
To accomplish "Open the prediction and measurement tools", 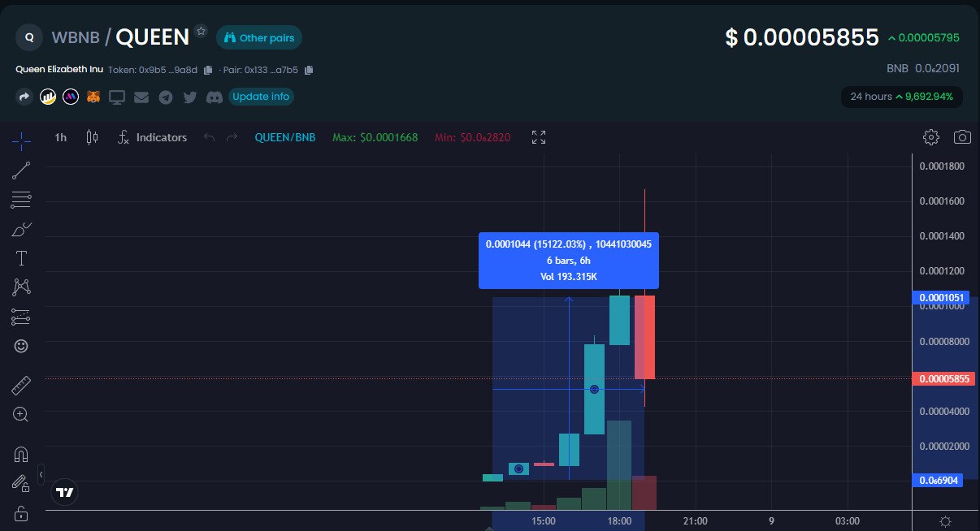I will (21, 317).
